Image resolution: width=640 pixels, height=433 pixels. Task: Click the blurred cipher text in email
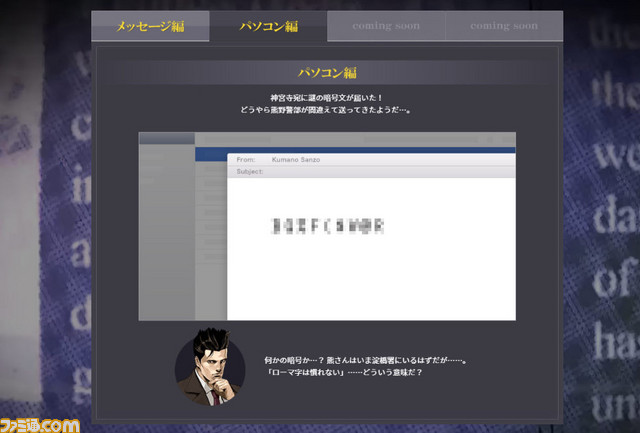click(327, 226)
